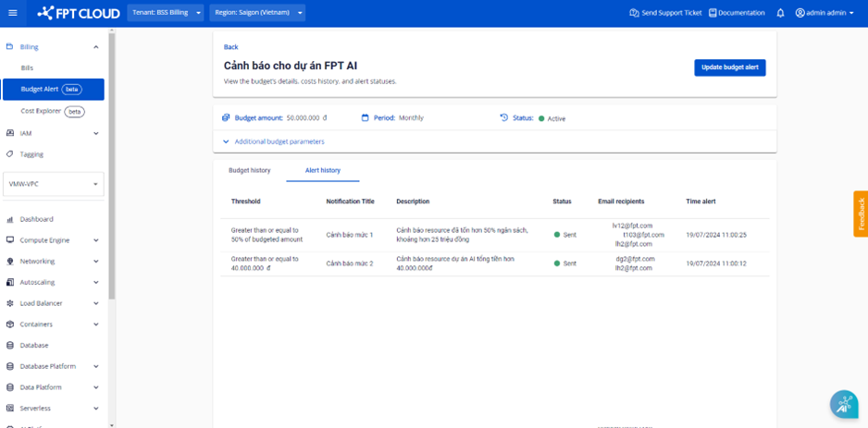Open the Region: Saigon (Vietnam) dropdown
868x428 pixels.
coord(257,13)
